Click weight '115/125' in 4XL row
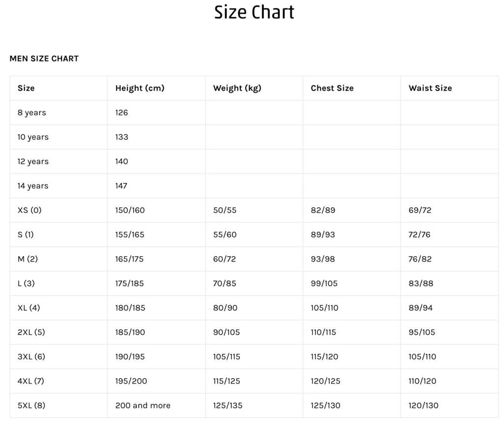The image size is (504, 422). click(226, 382)
